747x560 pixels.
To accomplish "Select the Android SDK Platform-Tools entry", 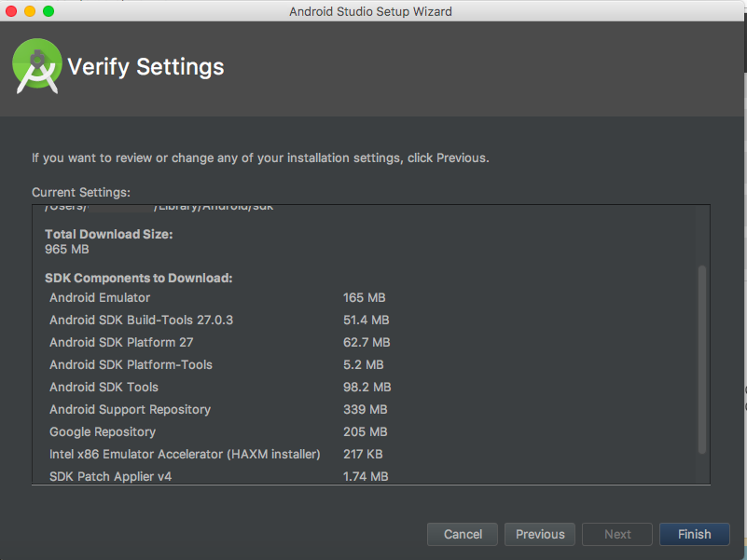I will point(131,364).
